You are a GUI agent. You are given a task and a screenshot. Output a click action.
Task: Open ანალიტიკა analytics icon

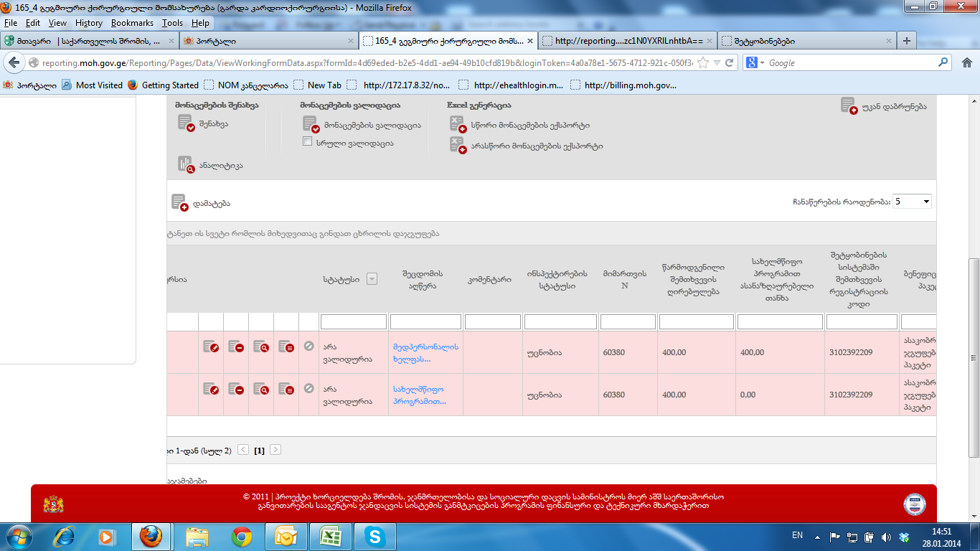coord(187,165)
